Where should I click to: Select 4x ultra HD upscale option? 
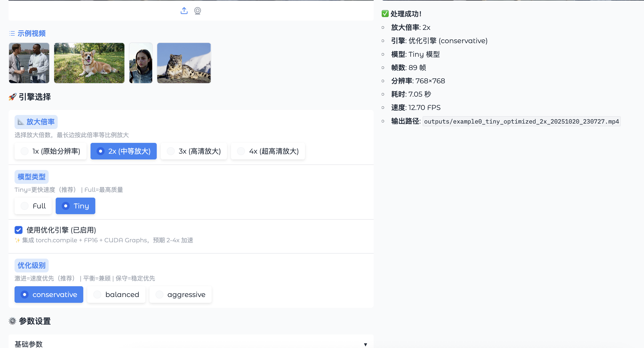(268, 151)
